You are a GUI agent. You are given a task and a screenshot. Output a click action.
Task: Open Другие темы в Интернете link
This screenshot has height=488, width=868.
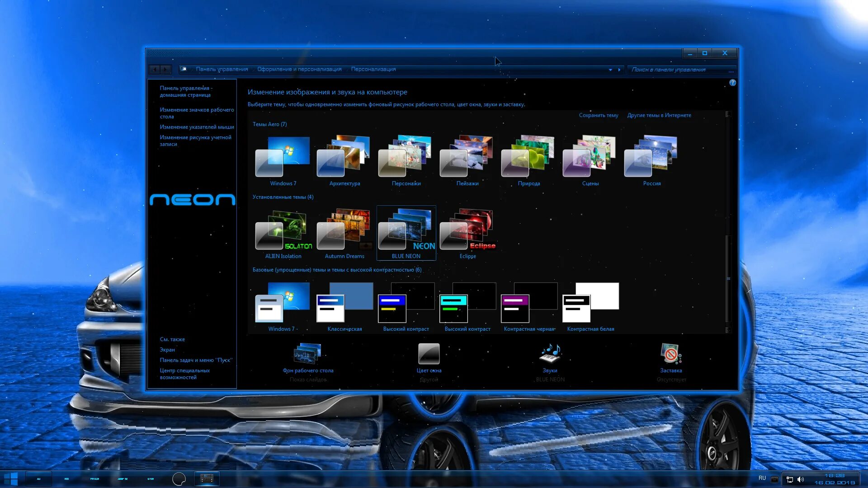click(659, 115)
